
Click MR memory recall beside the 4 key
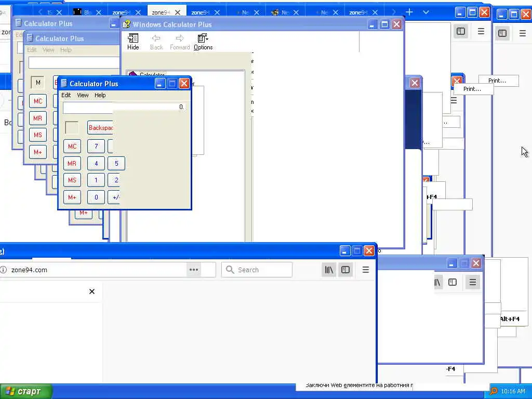[x=72, y=164]
